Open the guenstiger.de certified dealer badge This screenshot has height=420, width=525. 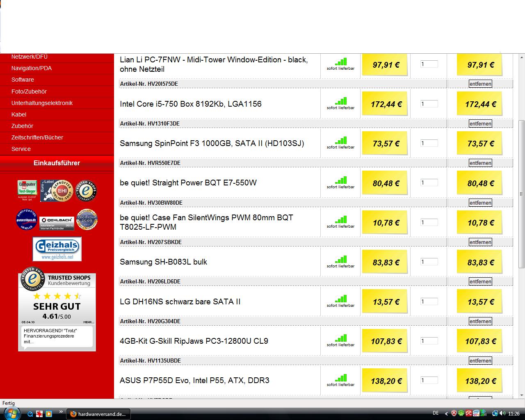(x=27, y=220)
